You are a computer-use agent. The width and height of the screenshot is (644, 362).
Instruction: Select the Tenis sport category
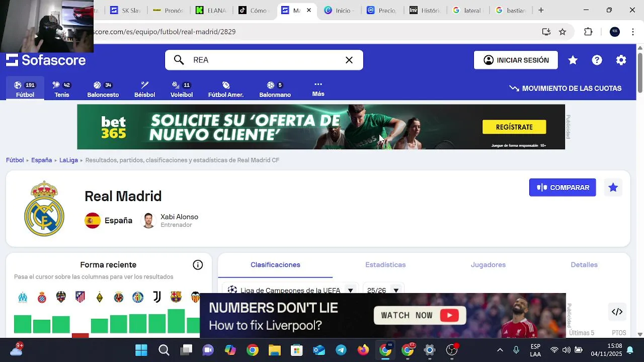[x=62, y=89]
